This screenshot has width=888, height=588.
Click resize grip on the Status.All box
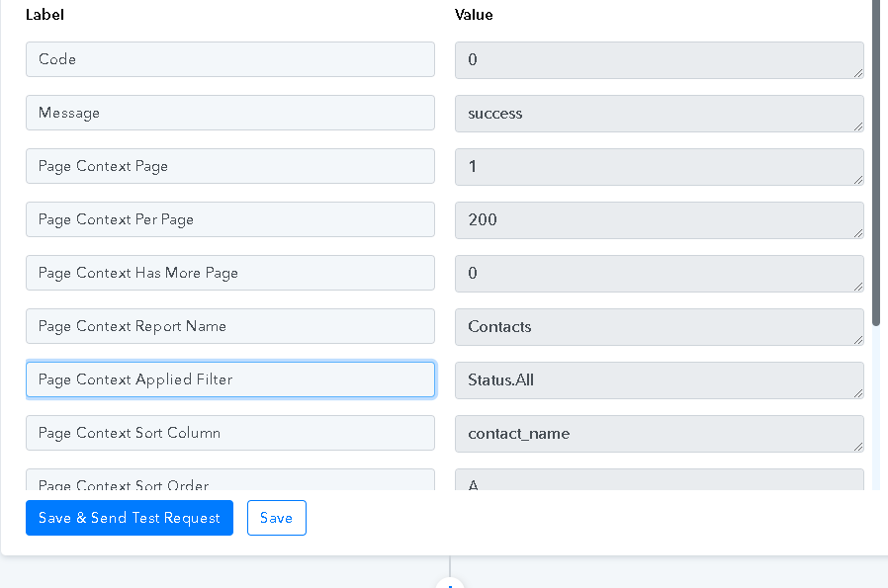(858, 393)
